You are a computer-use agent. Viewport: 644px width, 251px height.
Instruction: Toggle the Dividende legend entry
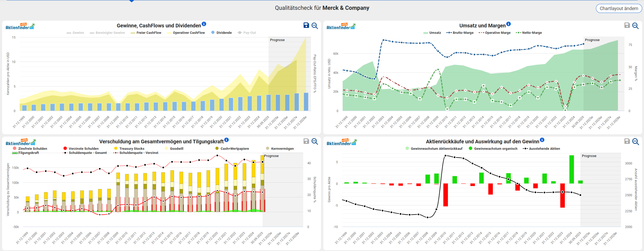coord(221,33)
